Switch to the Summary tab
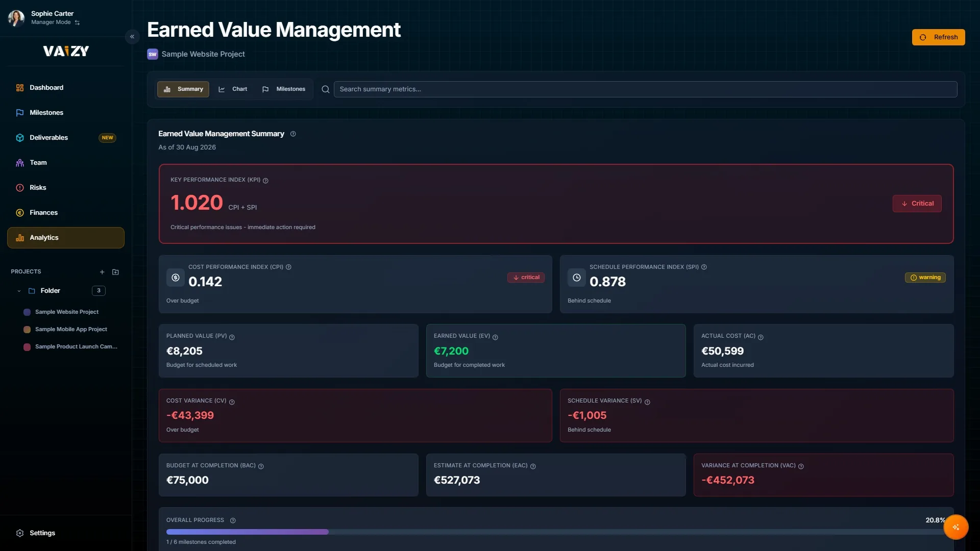 coord(183,89)
